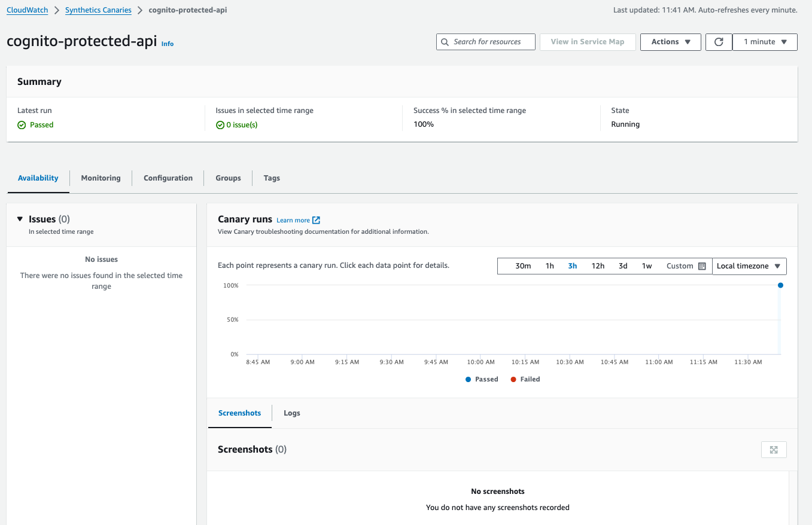Open the Actions dropdown
This screenshot has height=525, width=812.
(670, 42)
